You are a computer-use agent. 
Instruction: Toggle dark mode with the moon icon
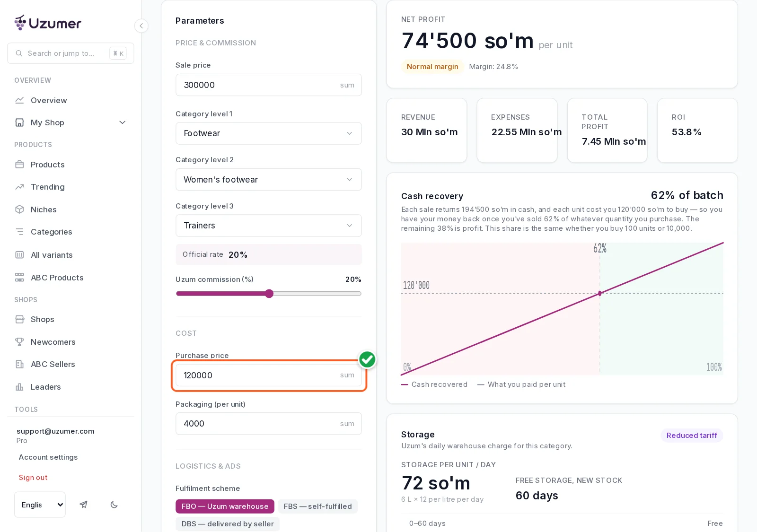114,505
